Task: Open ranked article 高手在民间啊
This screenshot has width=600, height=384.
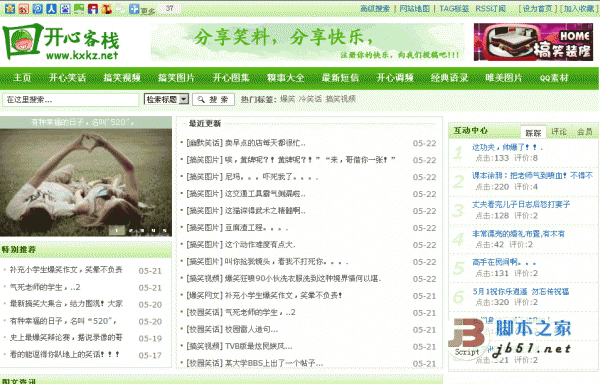Action: click(x=504, y=262)
